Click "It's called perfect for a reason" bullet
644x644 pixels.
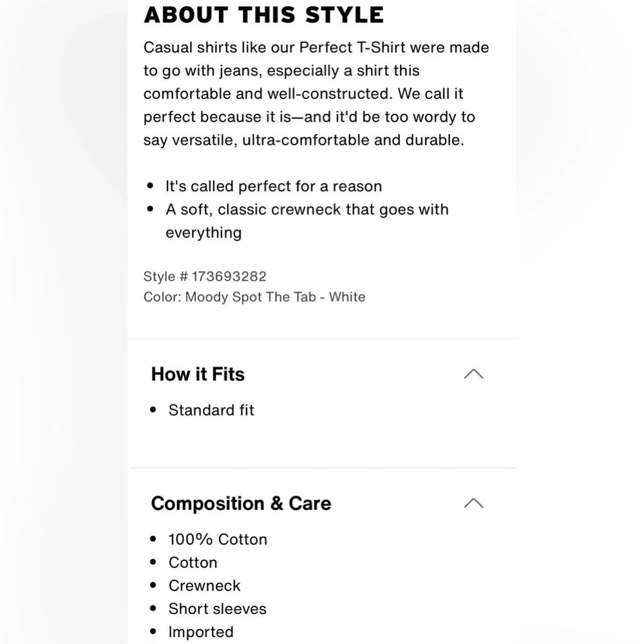point(274,186)
